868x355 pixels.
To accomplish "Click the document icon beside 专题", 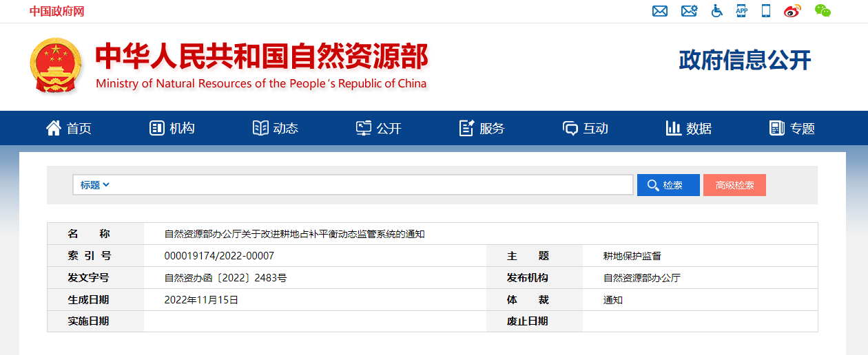I will point(777,128).
